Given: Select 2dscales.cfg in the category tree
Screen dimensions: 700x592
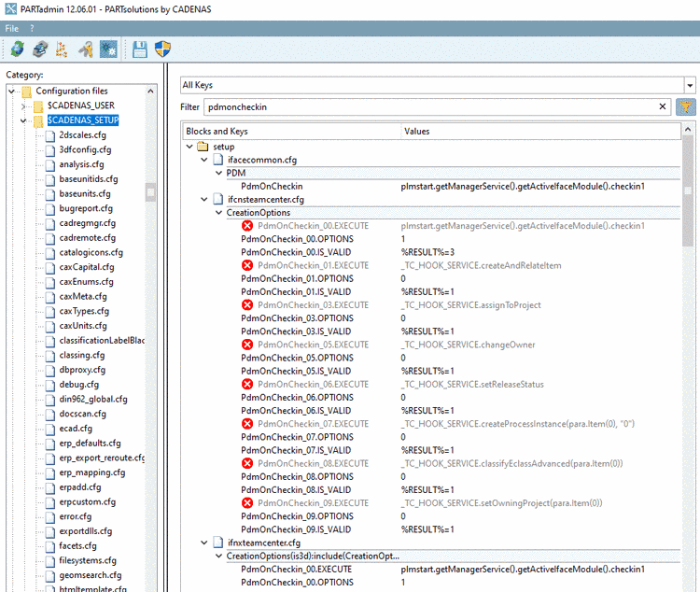Looking at the screenshot, I should (x=82, y=135).
